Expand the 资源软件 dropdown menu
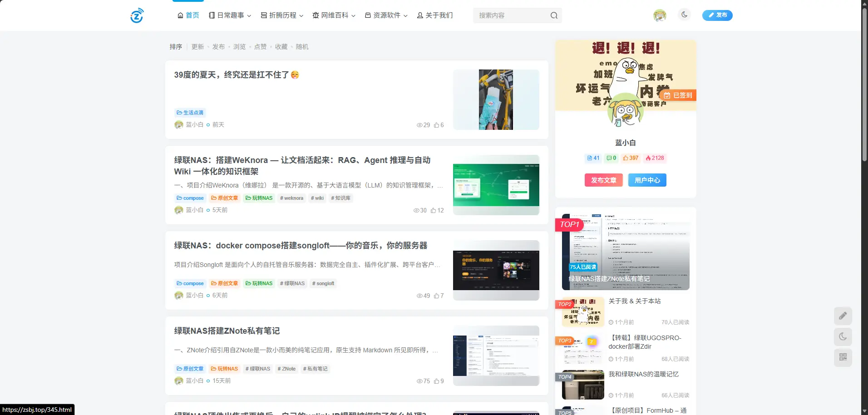 pos(386,15)
